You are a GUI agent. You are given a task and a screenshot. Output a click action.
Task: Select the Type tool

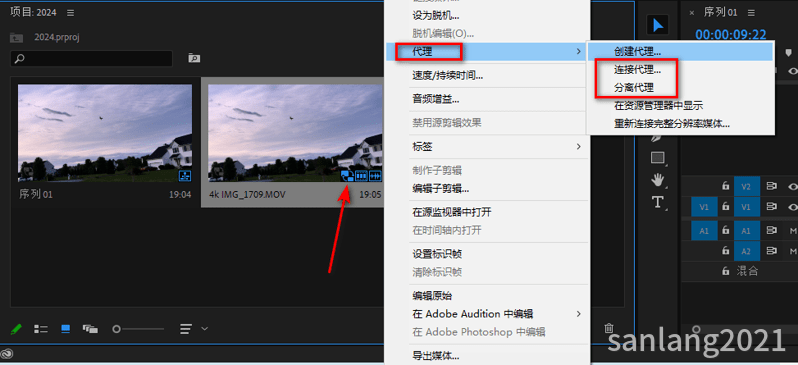point(658,202)
